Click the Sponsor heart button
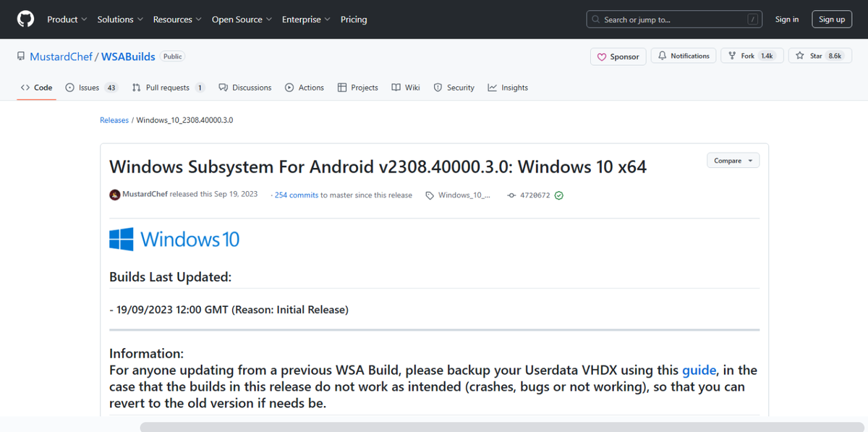The width and height of the screenshot is (868, 432). pyautogui.click(x=618, y=56)
